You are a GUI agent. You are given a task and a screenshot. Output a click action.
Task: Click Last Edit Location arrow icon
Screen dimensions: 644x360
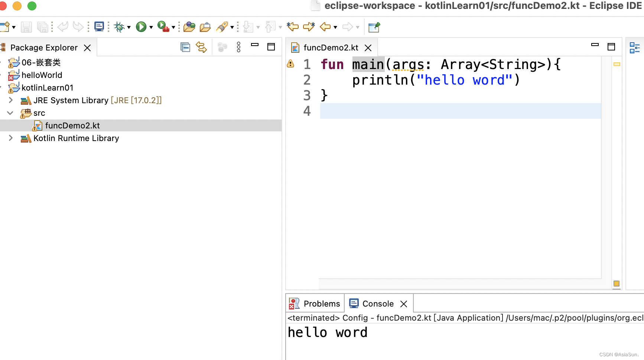coord(293,26)
